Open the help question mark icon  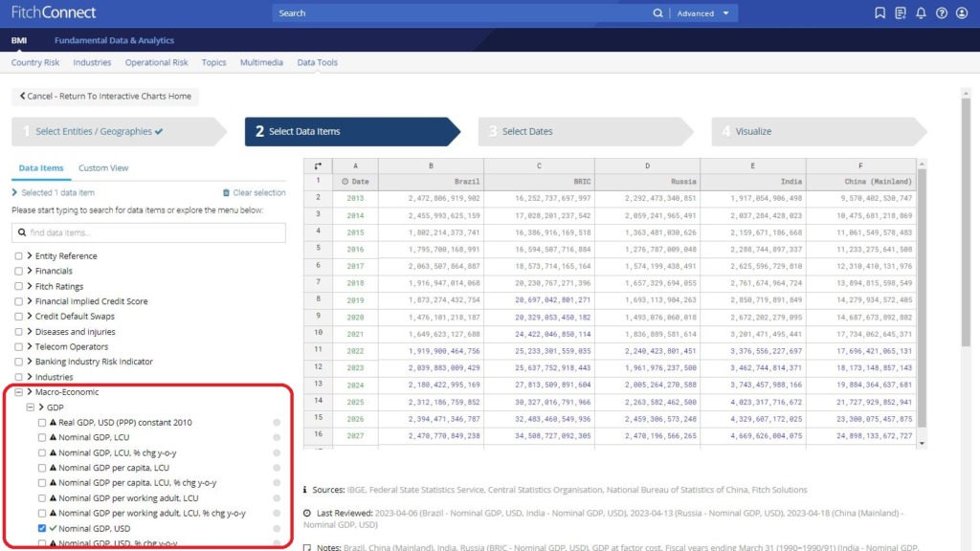point(942,13)
